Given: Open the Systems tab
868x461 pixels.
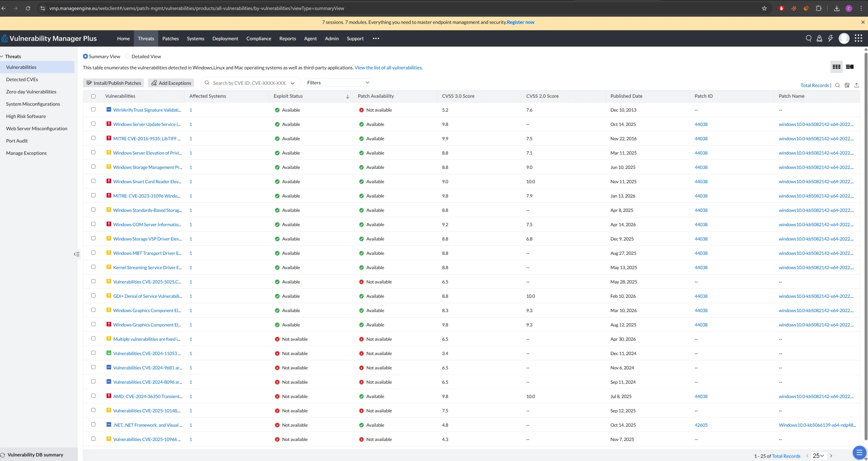Looking at the screenshot, I should [195, 38].
